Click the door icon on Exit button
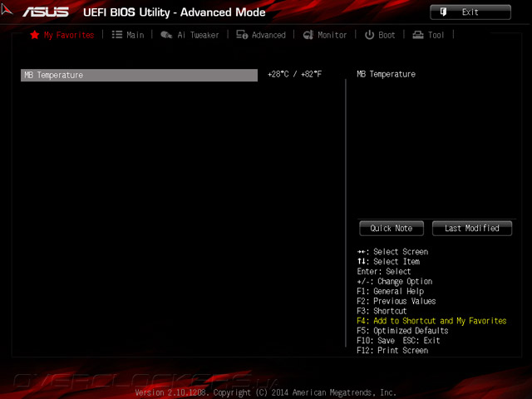Screen dimensions: 532x399 coord(443,12)
